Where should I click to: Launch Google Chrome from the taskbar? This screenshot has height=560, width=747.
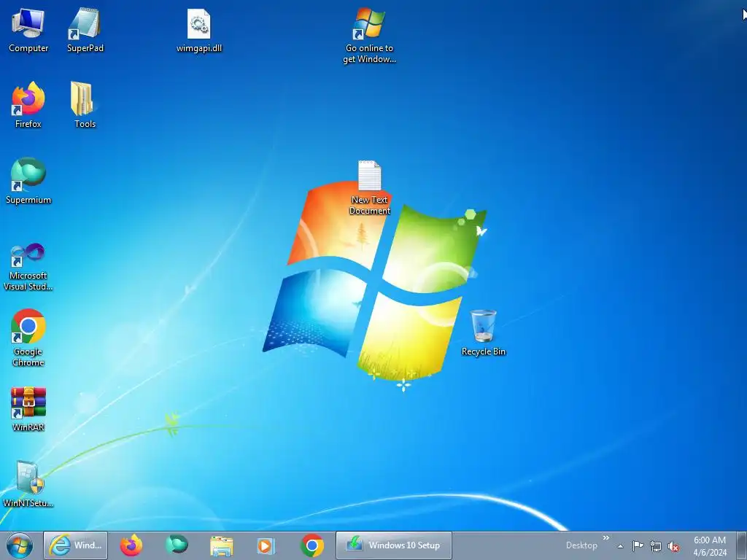[x=312, y=545]
